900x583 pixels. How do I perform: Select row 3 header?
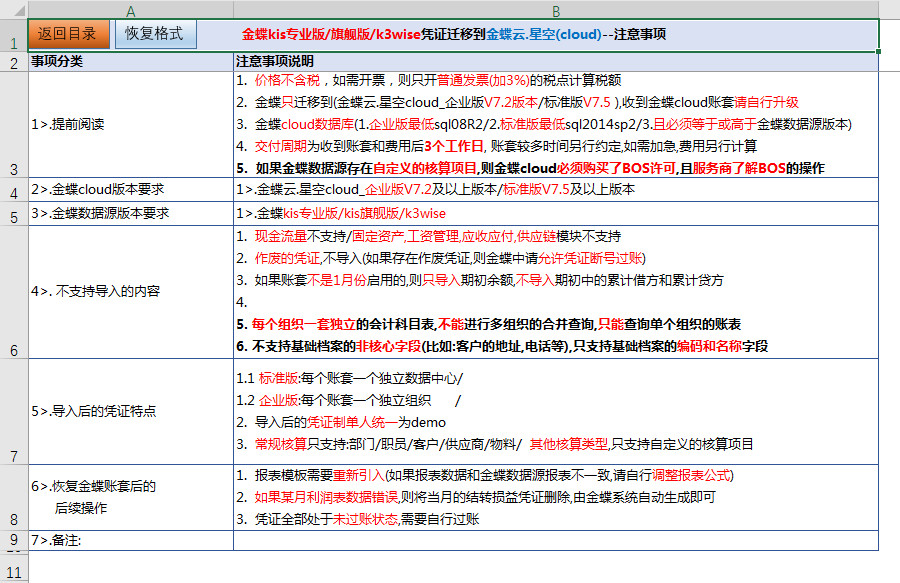pyautogui.click(x=13, y=169)
